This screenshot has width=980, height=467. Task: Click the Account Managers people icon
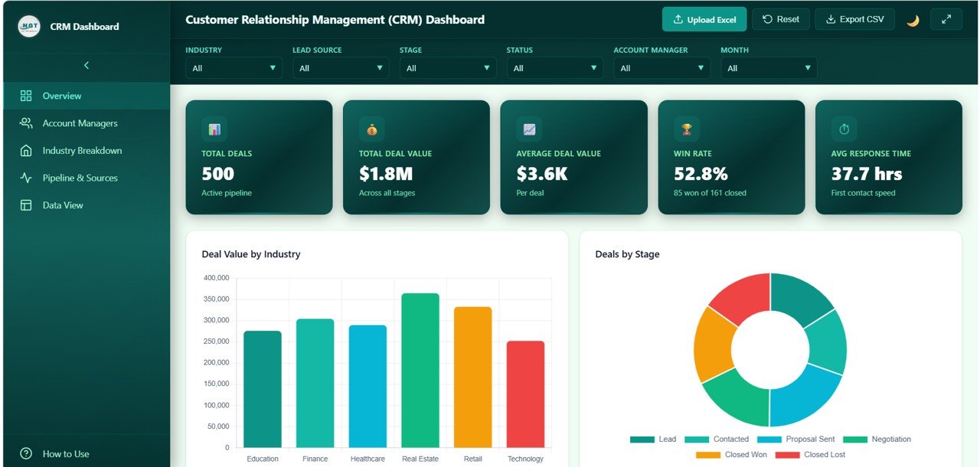coord(25,122)
